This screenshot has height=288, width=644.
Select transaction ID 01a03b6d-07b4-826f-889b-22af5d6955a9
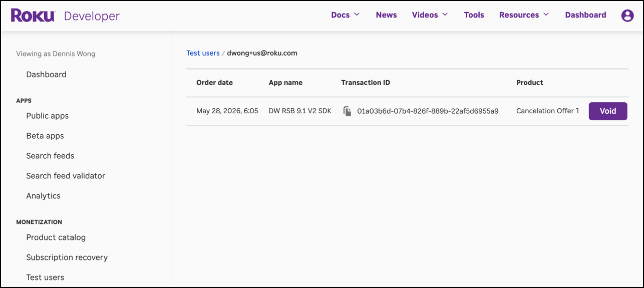[428, 111]
